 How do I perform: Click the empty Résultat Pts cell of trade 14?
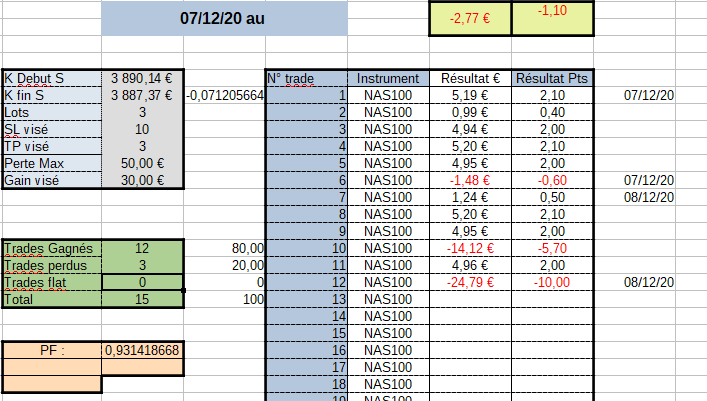[552, 317]
